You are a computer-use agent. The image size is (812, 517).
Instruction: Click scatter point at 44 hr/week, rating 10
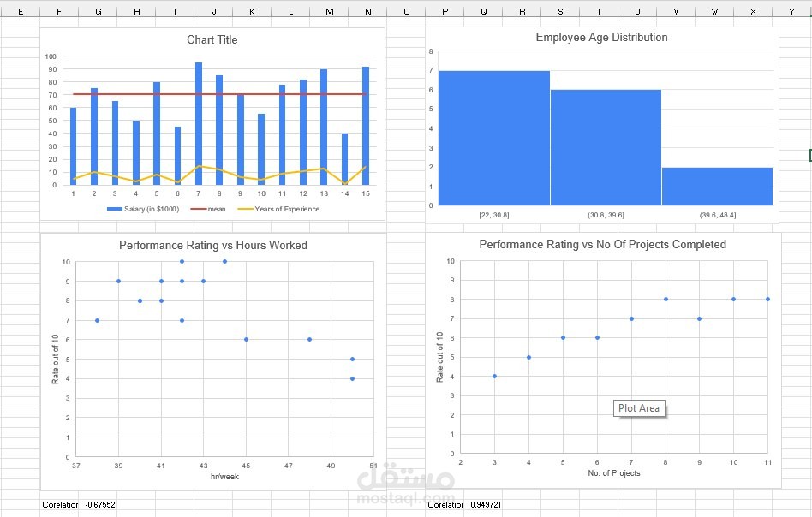click(224, 261)
